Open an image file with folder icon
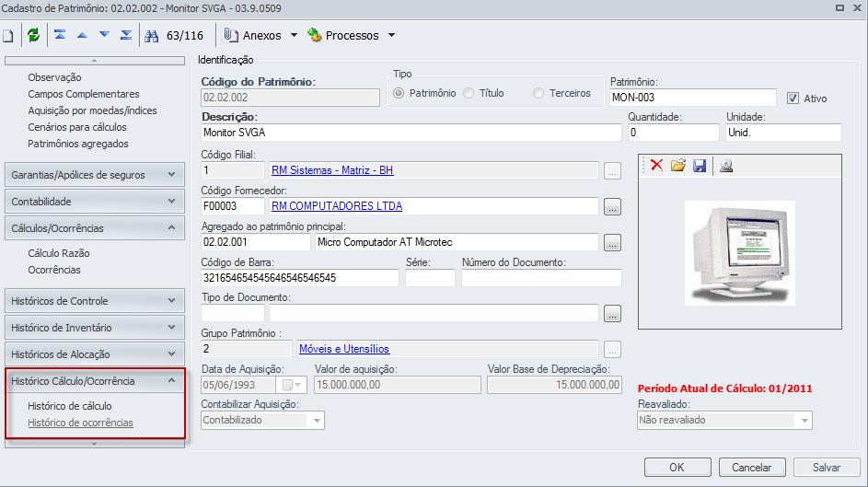This screenshot has height=487, width=868. (678, 166)
